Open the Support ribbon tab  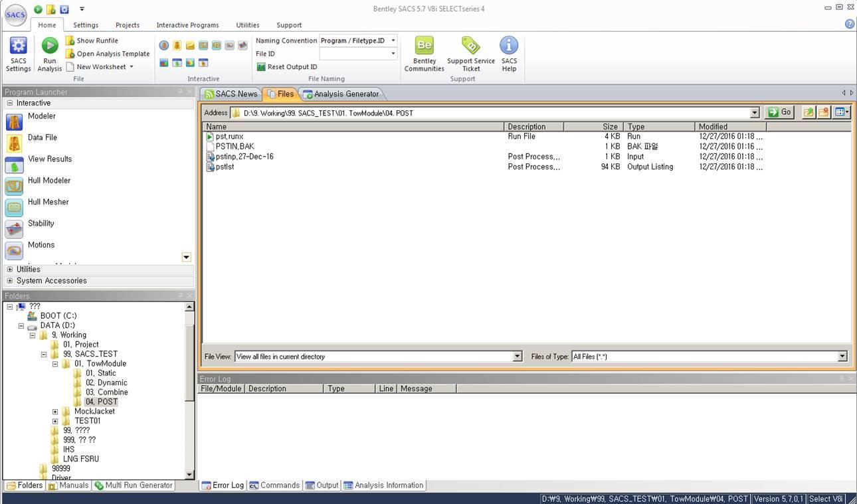[289, 25]
